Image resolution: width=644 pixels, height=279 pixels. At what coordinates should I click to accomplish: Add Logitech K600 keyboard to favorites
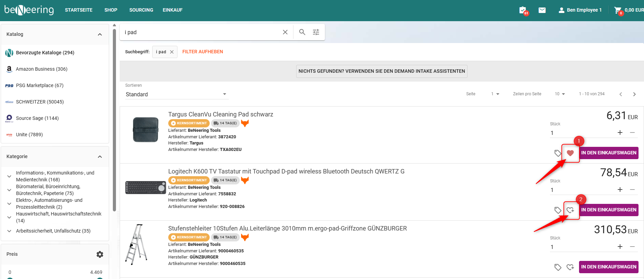point(570,210)
